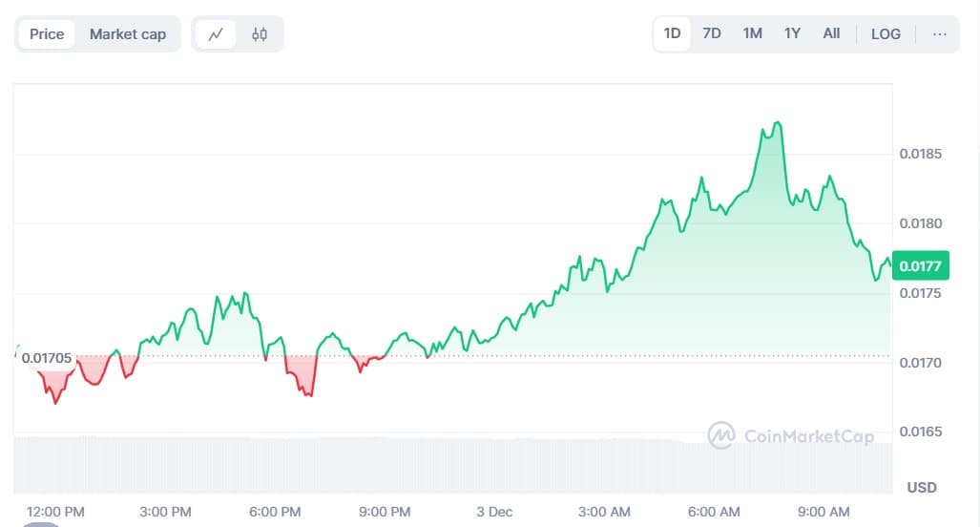The width and height of the screenshot is (980, 527).
Task: Show All time price history
Action: pos(831,33)
